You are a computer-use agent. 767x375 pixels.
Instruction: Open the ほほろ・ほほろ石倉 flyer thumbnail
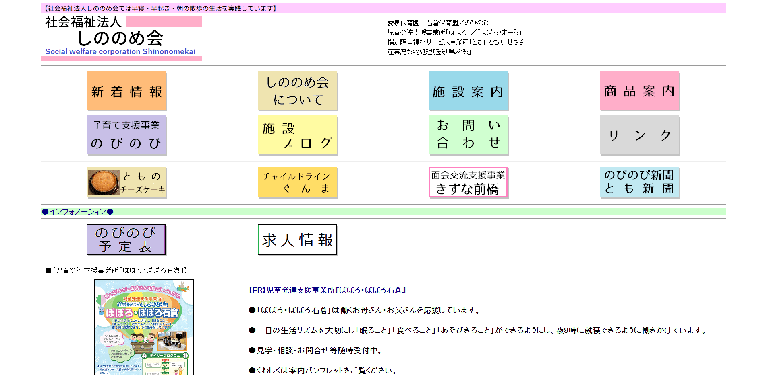pos(144,327)
